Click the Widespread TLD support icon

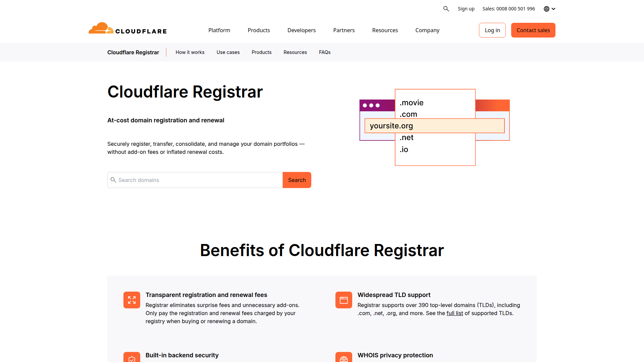click(344, 300)
